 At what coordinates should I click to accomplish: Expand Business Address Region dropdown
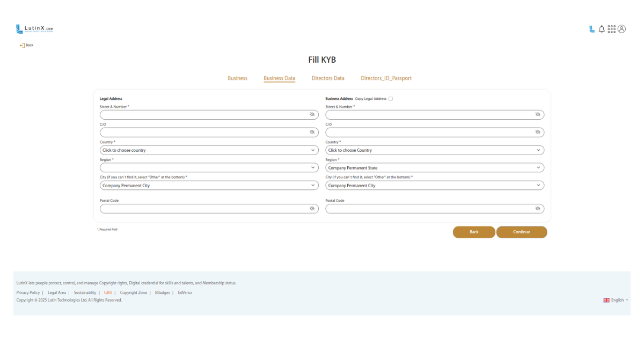point(434,168)
